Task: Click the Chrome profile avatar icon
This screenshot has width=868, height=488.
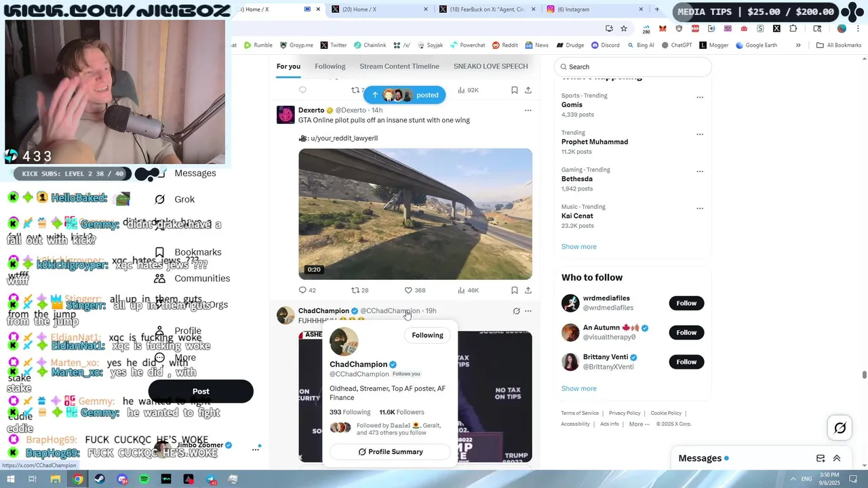Action: click(842, 28)
